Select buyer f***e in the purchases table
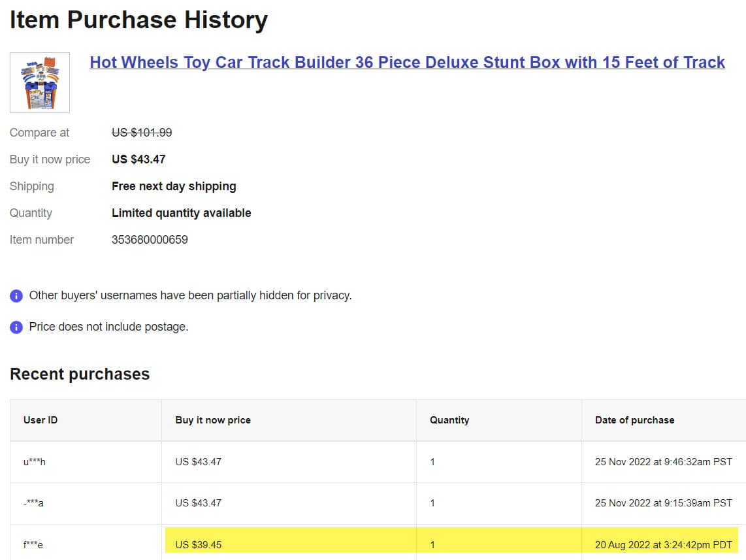746x560 pixels. click(33, 545)
